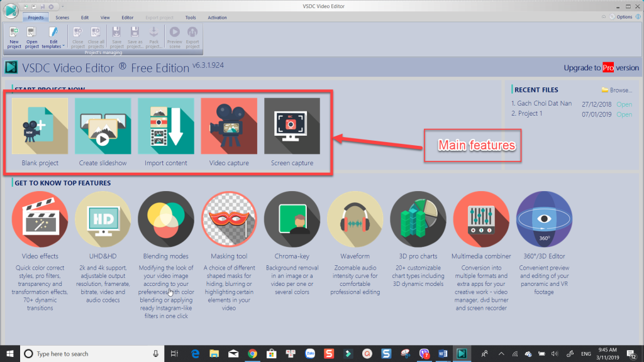Open the Tools ribbon tab
The width and height of the screenshot is (644, 362).
point(191,18)
